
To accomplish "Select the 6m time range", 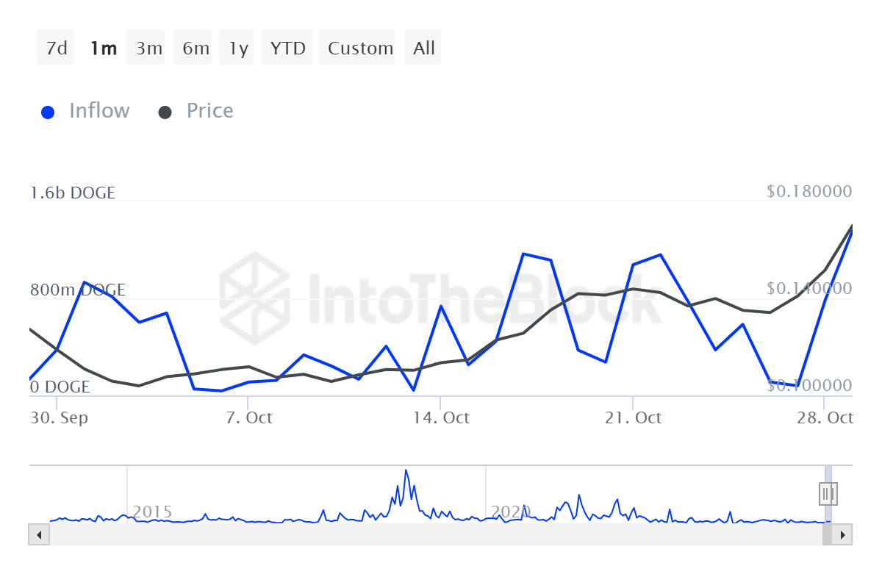I will click(196, 49).
